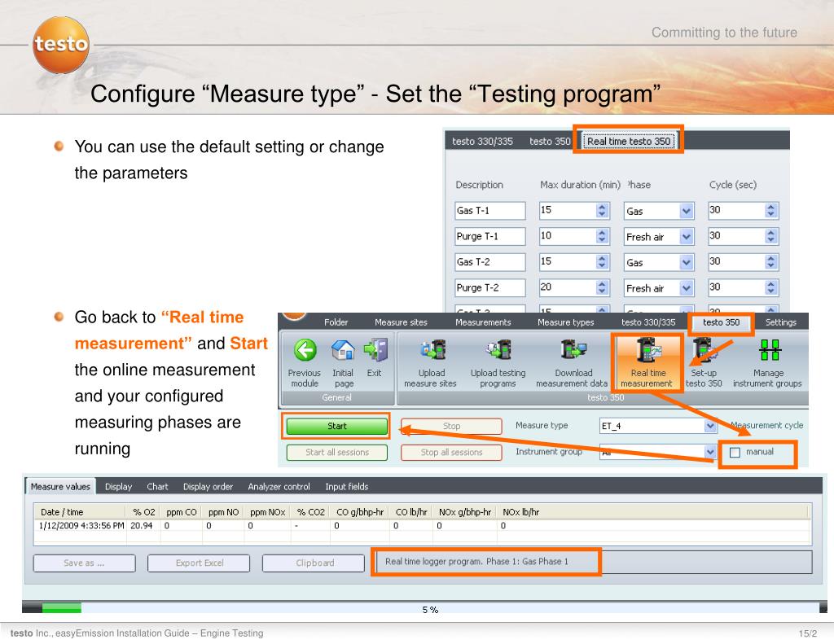
Task: Click the Exit door icon
Action: [375, 350]
